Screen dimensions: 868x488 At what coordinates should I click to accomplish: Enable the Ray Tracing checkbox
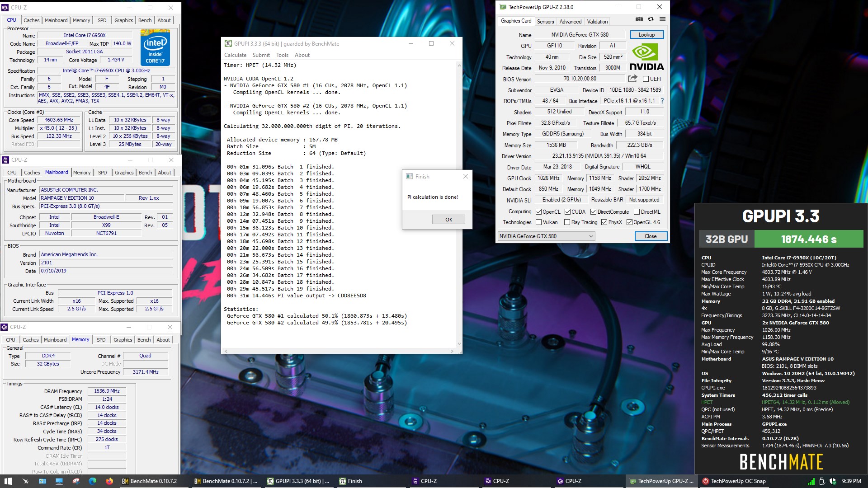click(567, 222)
